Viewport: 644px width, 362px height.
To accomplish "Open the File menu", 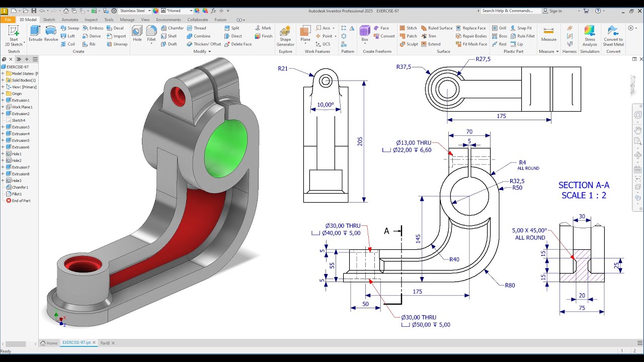I will (8, 20).
